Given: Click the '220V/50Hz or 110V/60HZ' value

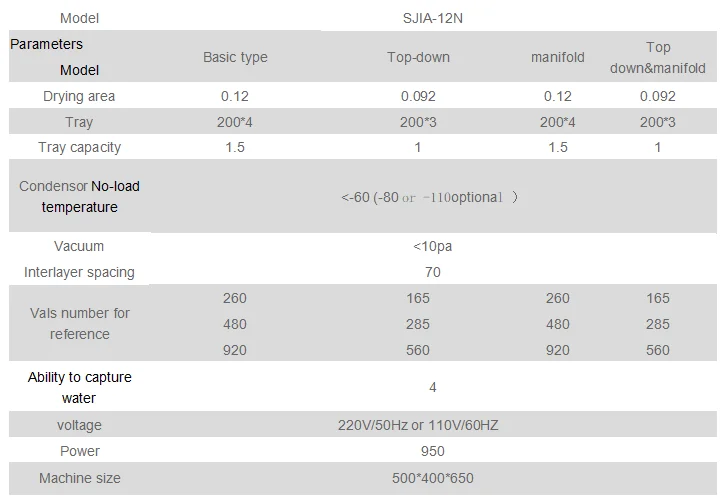Looking at the screenshot, I should click(418, 425).
